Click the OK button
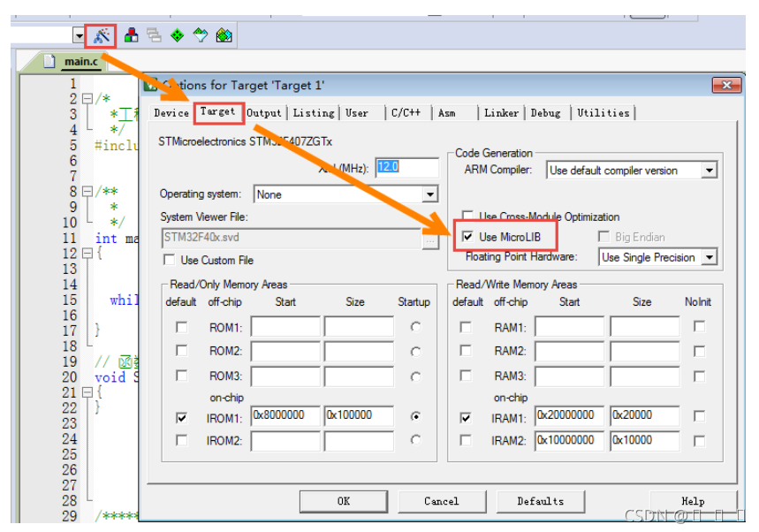Screen dimensions: 759x532 tap(344, 501)
